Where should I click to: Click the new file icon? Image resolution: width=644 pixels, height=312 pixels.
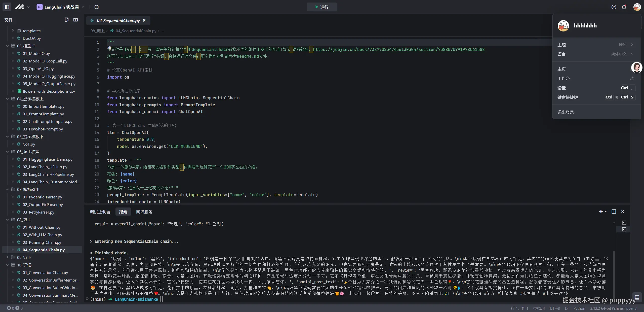coord(67,20)
